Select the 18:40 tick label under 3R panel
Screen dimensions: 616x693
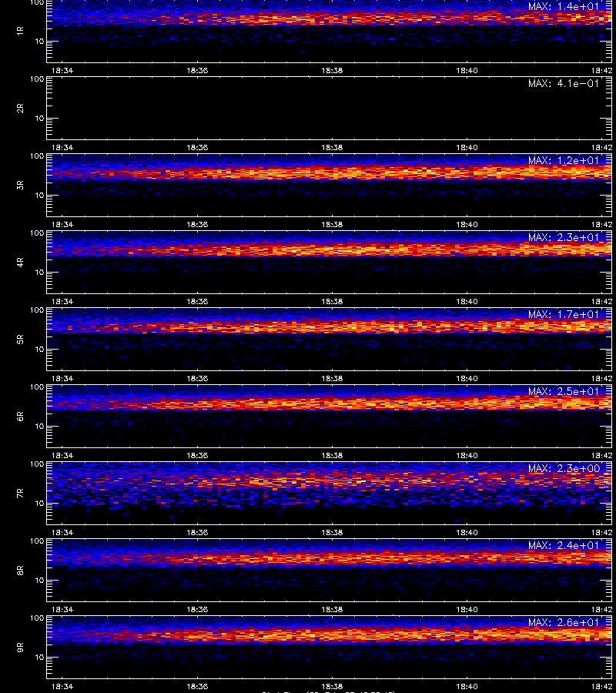(x=467, y=225)
